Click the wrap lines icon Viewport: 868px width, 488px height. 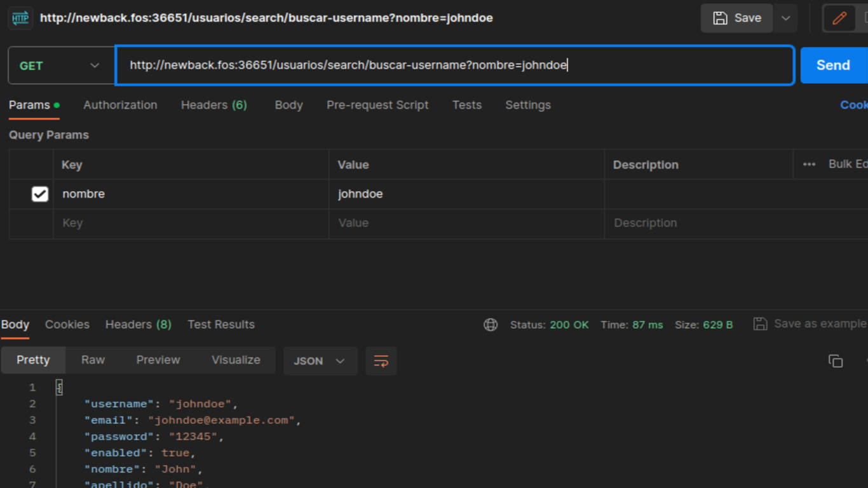(x=381, y=361)
